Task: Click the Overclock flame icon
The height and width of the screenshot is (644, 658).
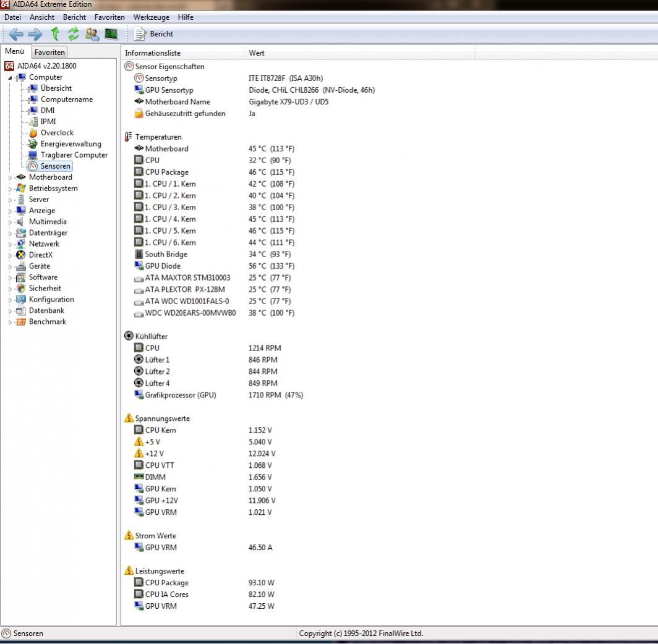Action: (x=33, y=133)
